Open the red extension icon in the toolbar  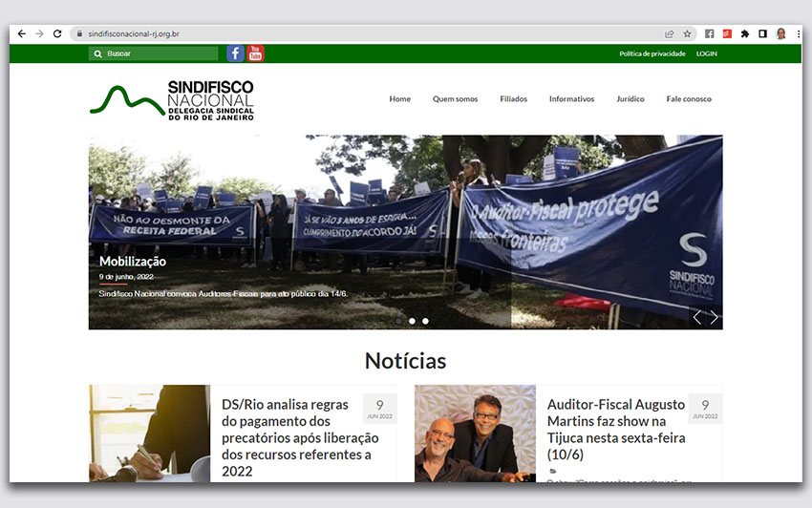pyautogui.click(x=727, y=33)
